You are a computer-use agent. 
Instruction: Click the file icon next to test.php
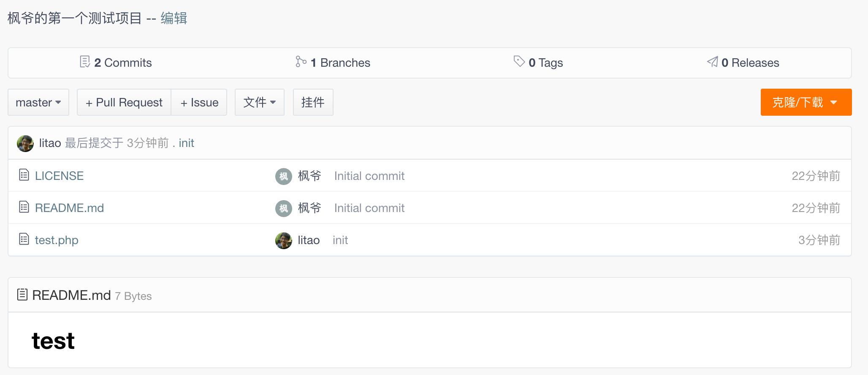tap(24, 239)
